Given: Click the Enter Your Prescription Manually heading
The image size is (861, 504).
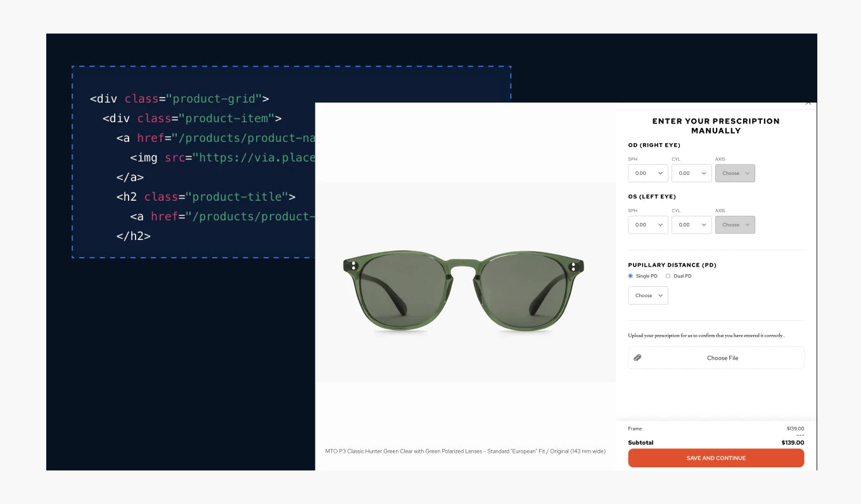Looking at the screenshot, I should point(716,126).
